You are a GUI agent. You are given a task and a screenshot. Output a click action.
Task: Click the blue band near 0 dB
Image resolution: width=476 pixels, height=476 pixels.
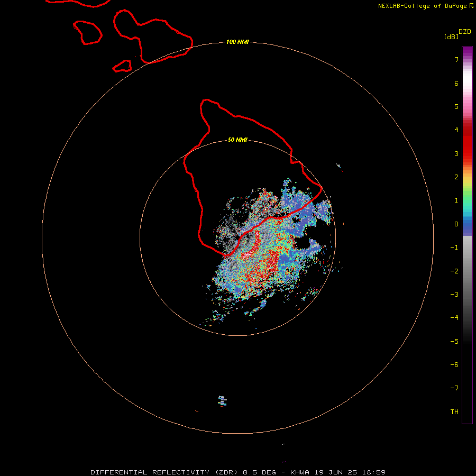[x=467, y=225]
